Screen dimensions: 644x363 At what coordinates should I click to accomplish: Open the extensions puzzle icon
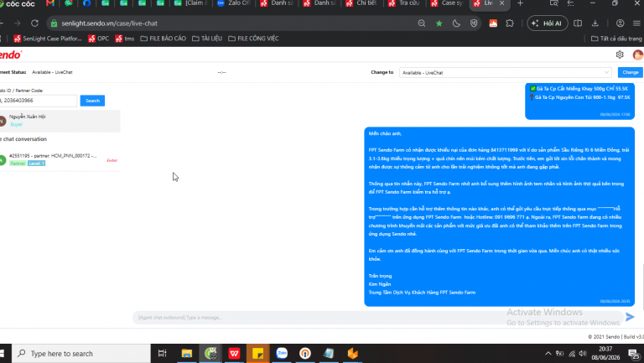click(x=510, y=23)
